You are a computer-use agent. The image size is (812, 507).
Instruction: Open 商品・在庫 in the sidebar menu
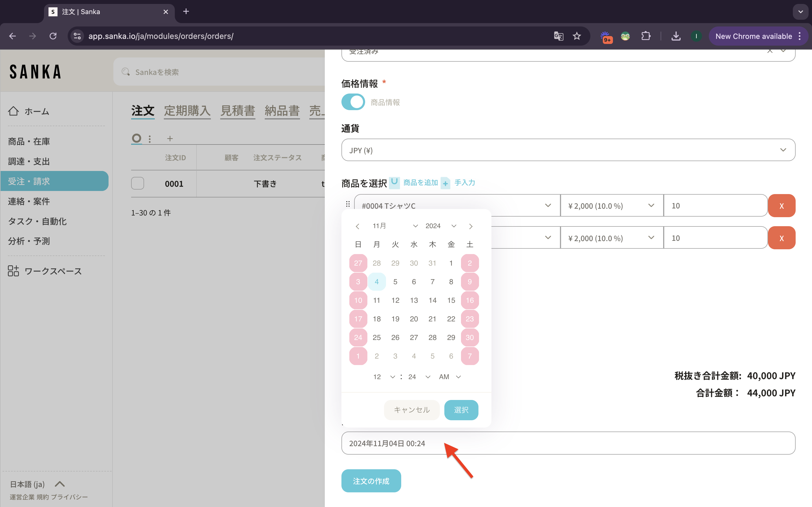click(29, 141)
